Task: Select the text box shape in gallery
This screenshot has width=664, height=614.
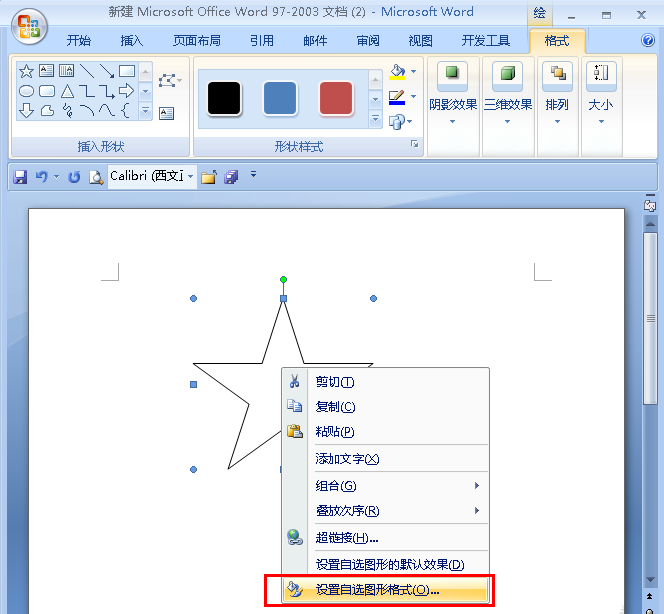Action: 47,70
